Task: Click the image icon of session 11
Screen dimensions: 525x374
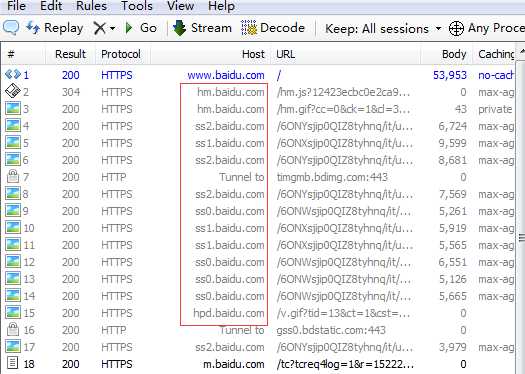Action: click(x=13, y=245)
